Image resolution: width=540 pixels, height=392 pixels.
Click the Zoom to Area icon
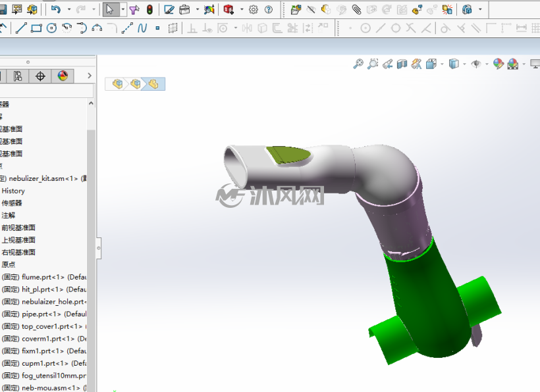373,64
